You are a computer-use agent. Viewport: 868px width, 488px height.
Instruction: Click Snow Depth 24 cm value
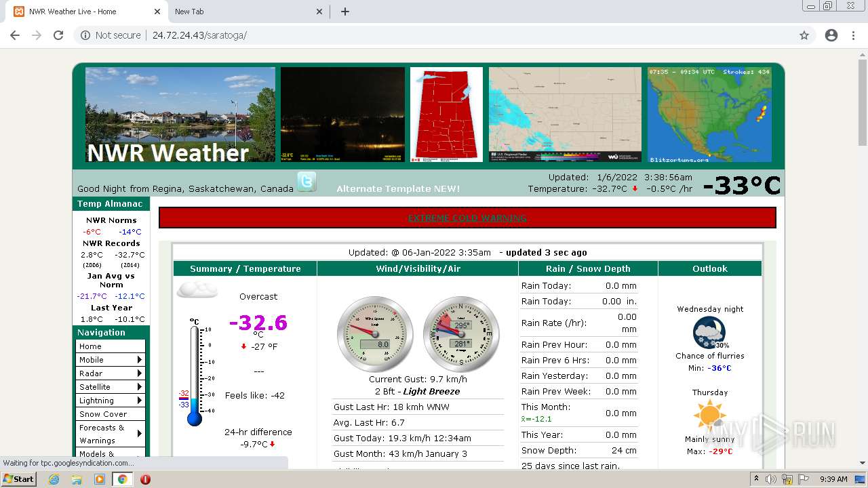point(624,450)
